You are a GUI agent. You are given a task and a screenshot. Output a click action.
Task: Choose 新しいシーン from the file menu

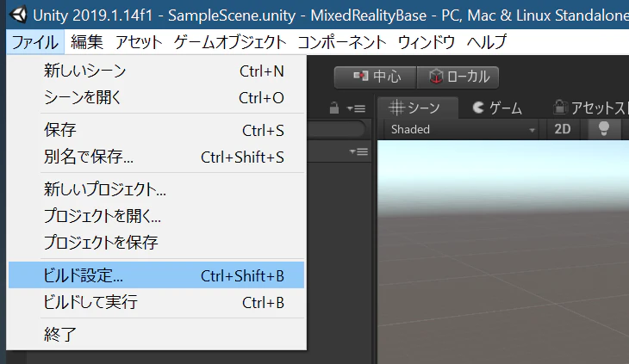[x=157, y=71]
